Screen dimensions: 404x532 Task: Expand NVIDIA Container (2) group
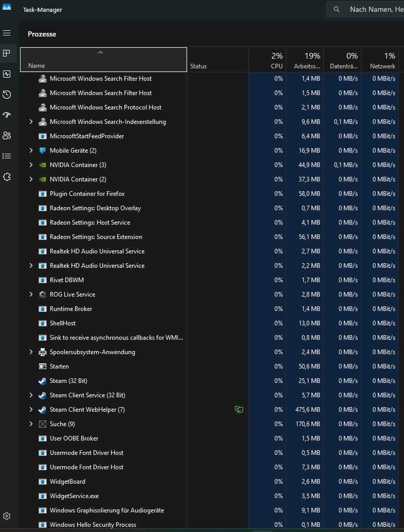[x=31, y=179]
